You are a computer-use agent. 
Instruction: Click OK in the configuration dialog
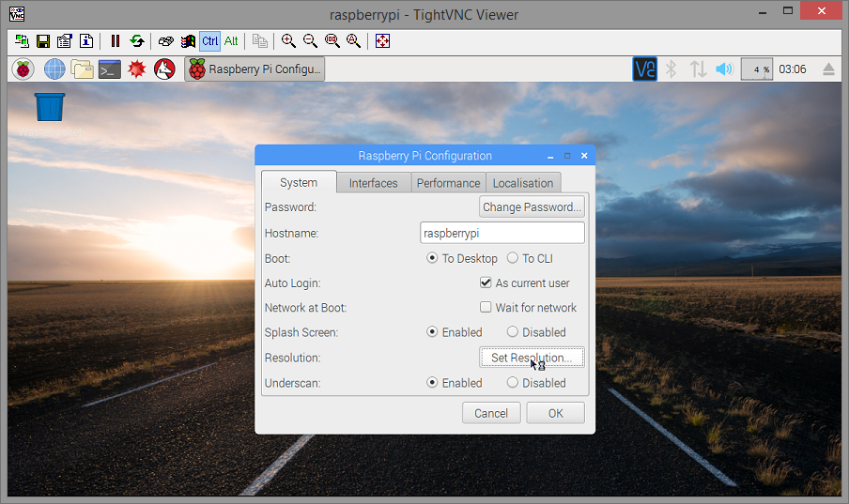(x=556, y=413)
